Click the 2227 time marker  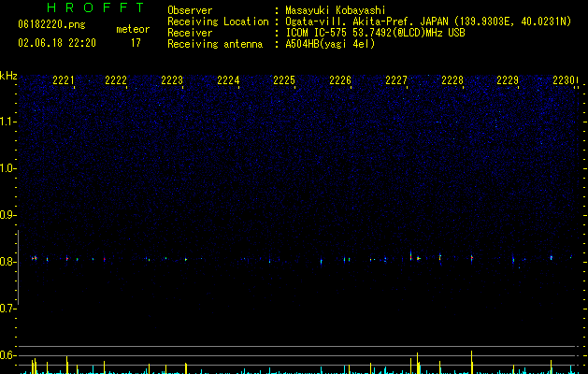[396, 80]
